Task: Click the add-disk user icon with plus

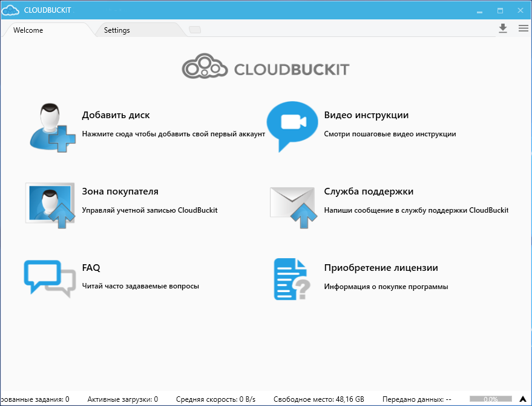Action: click(x=53, y=128)
